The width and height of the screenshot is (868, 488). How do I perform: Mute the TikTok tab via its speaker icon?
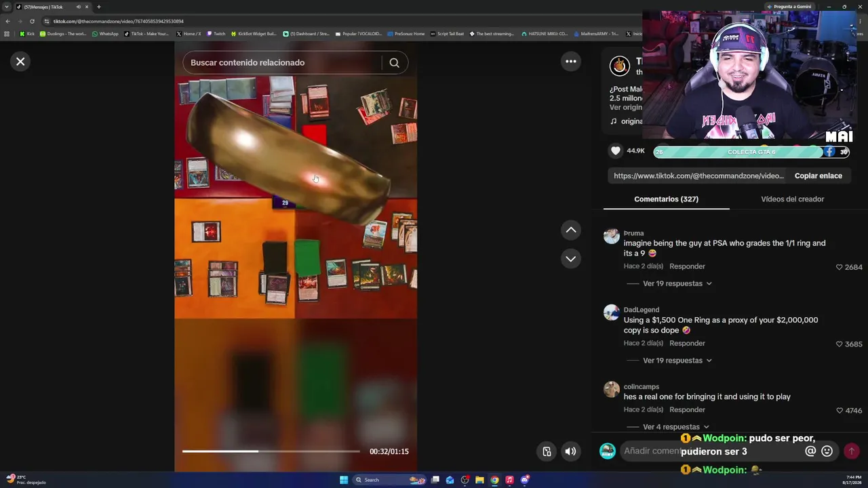[79, 7]
